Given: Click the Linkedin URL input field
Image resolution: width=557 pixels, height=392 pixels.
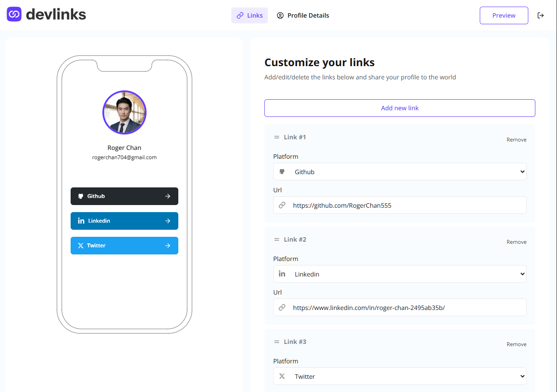Looking at the screenshot, I should [400, 307].
